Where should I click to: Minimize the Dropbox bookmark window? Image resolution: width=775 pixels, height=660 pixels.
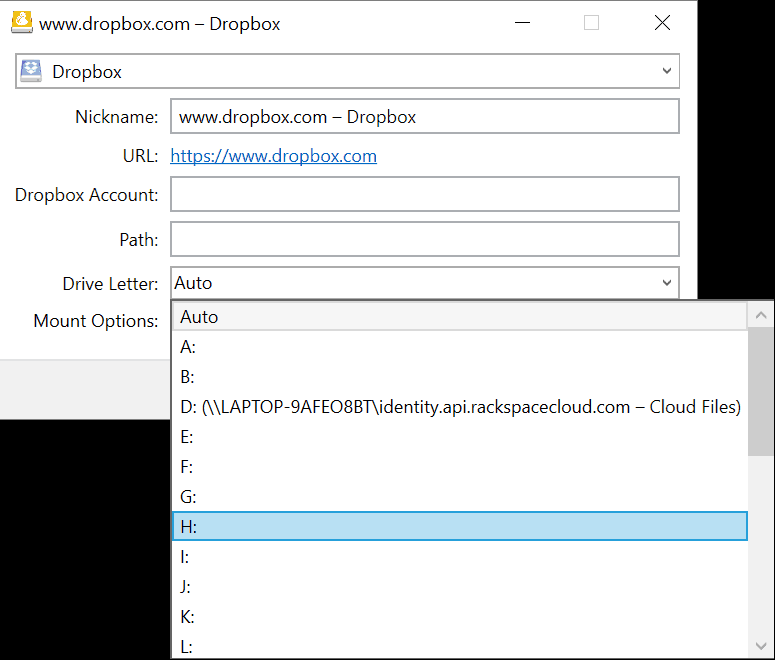point(522,23)
